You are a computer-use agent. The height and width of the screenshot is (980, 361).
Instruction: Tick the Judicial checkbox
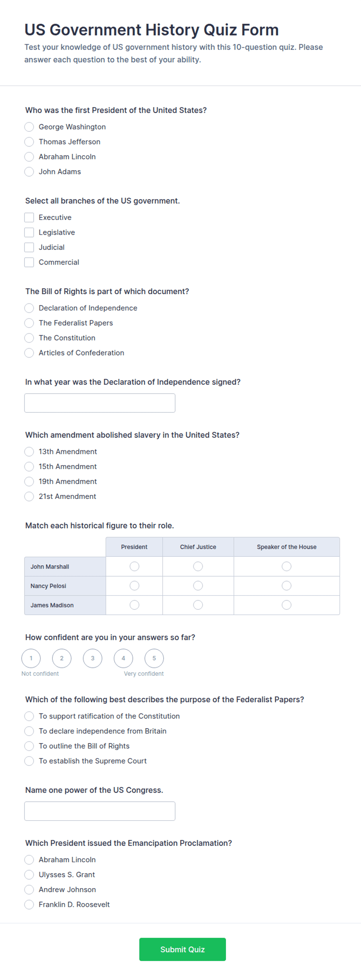pos(29,248)
